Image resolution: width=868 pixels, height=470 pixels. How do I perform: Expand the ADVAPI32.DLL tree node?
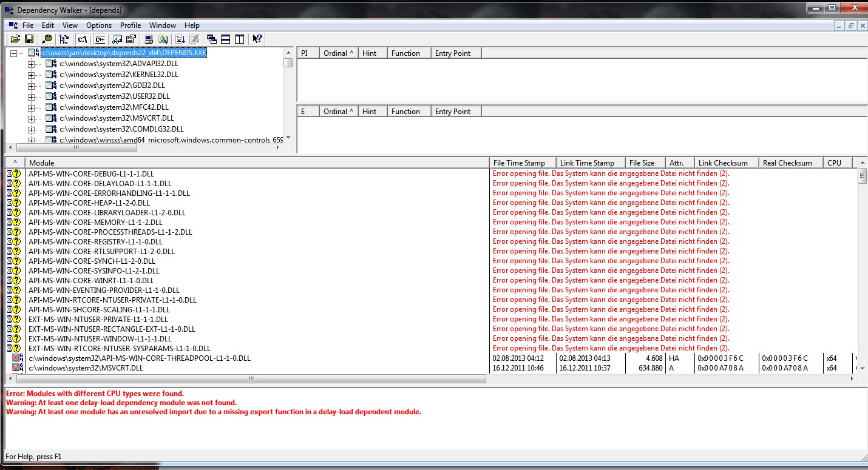(32, 64)
